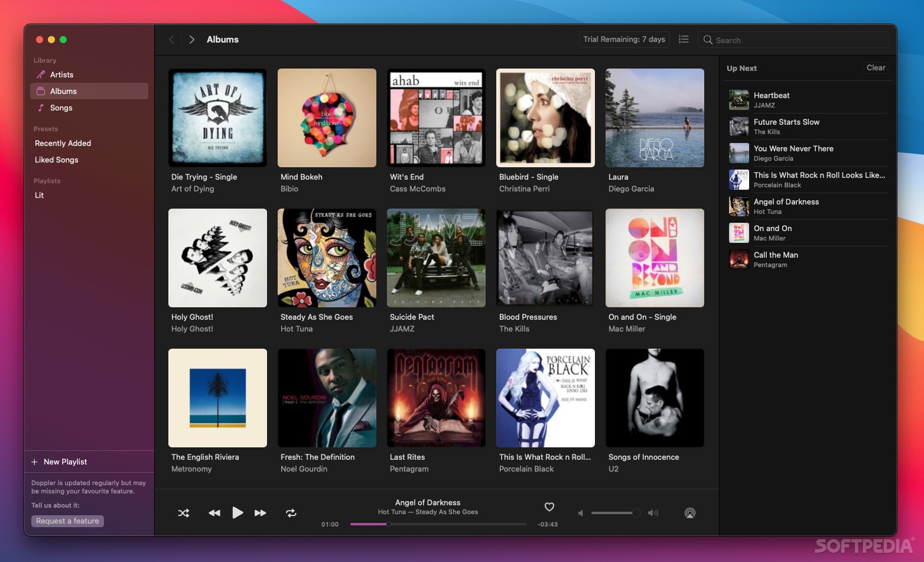The width and height of the screenshot is (924, 562).
Task: Click the Request a feature button
Action: point(67,521)
